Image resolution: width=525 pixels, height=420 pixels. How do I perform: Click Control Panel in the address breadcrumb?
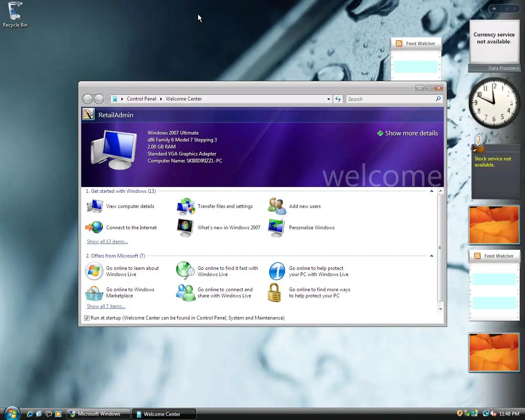pyautogui.click(x=142, y=99)
